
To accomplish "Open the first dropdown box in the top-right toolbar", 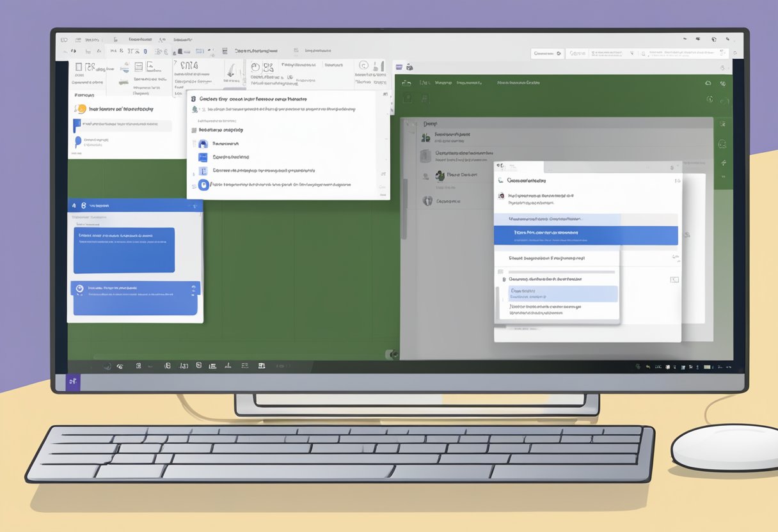I will [547, 54].
